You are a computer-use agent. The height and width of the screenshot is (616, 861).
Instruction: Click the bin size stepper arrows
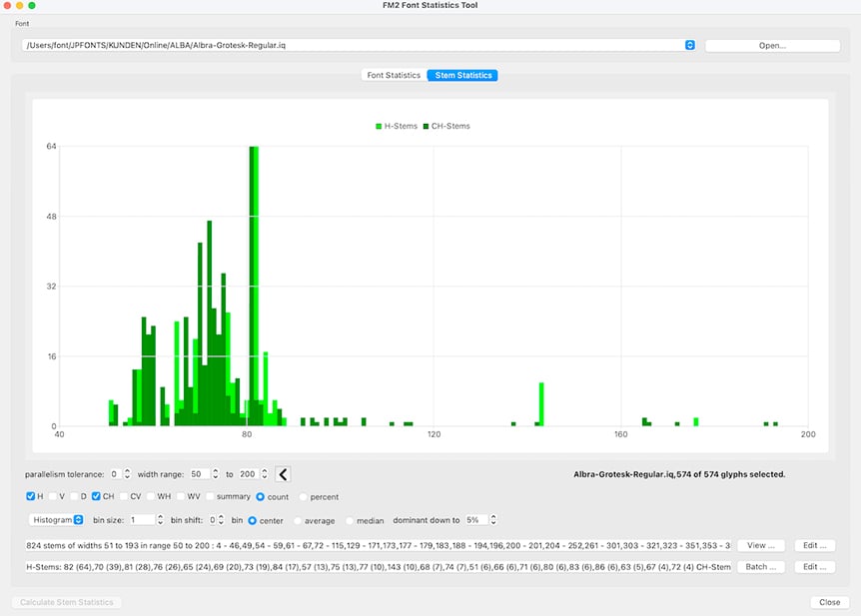click(x=161, y=520)
